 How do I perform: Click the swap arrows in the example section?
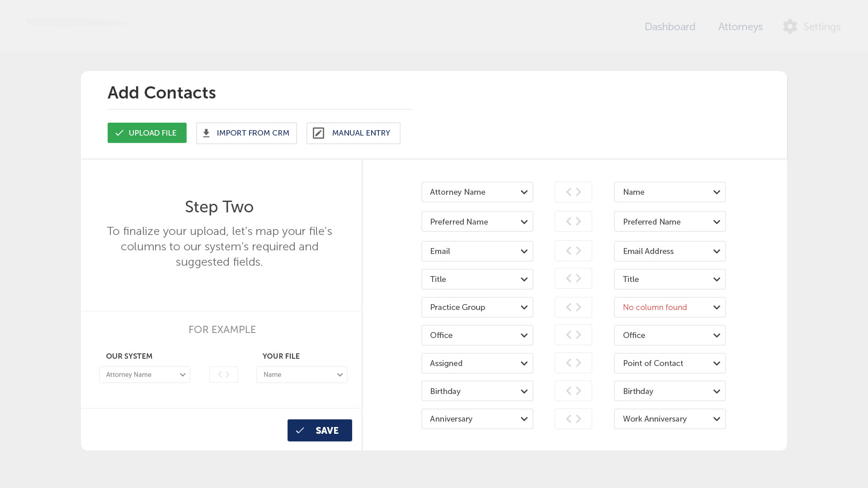(x=224, y=375)
